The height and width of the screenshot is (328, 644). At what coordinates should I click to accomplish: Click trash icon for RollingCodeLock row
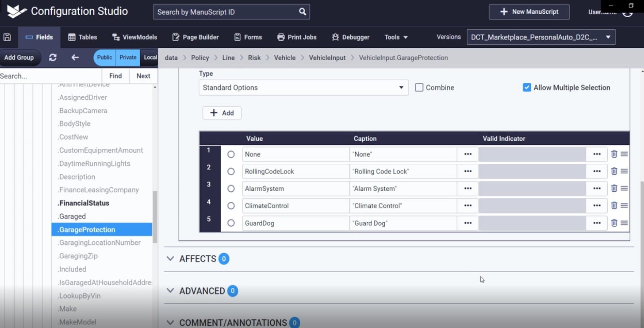(x=614, y=171)
